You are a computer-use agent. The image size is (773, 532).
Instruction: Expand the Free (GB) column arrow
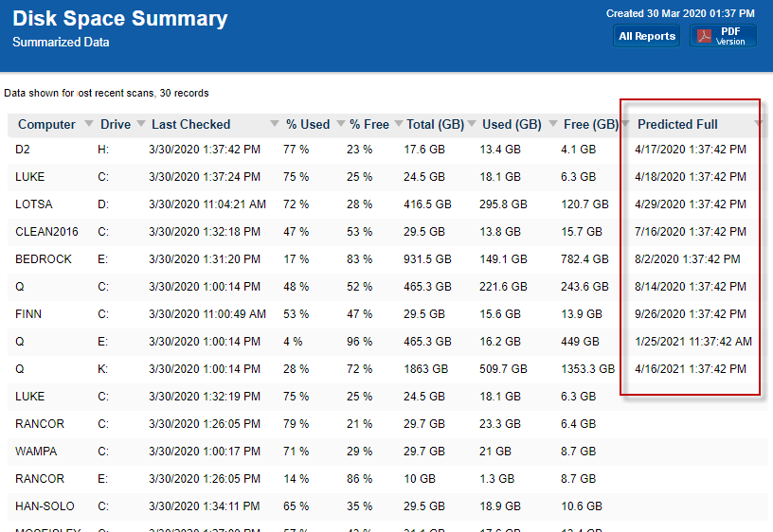click(625, 124)
